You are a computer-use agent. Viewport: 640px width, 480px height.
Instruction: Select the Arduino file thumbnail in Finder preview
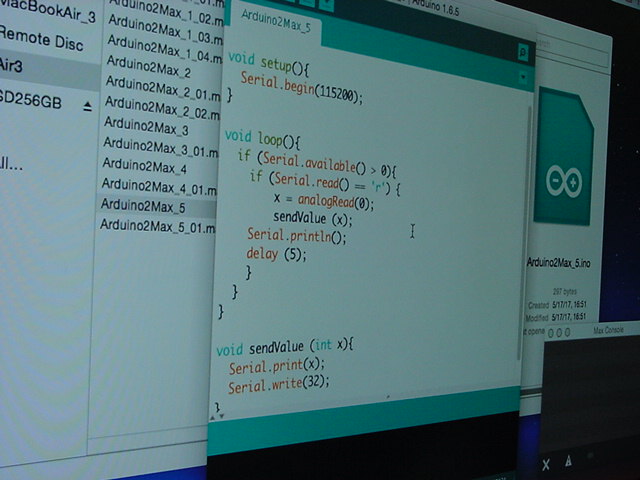[x=564, y=157]
